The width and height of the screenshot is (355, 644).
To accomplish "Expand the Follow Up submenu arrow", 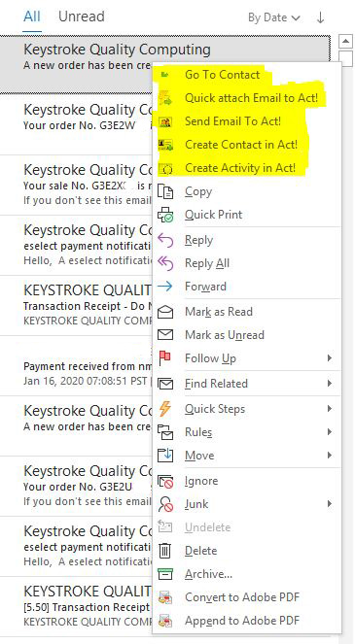I will 330,358.
